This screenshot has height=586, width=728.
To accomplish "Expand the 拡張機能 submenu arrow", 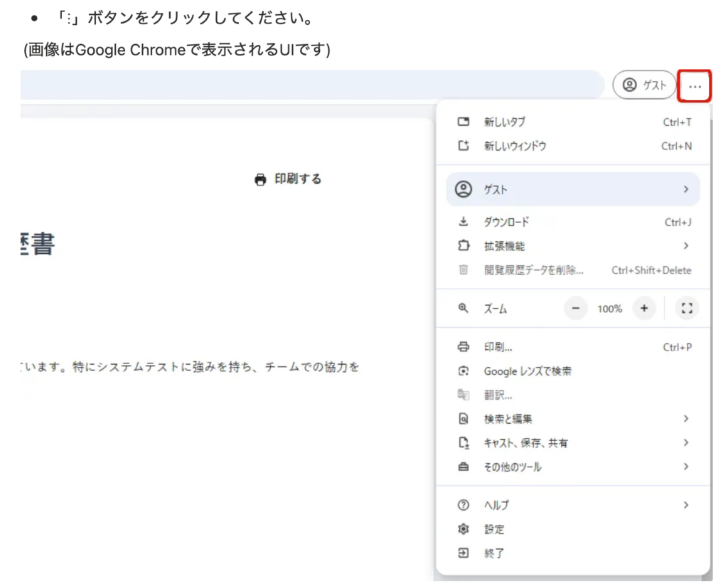I will click(x=685, y=246).
